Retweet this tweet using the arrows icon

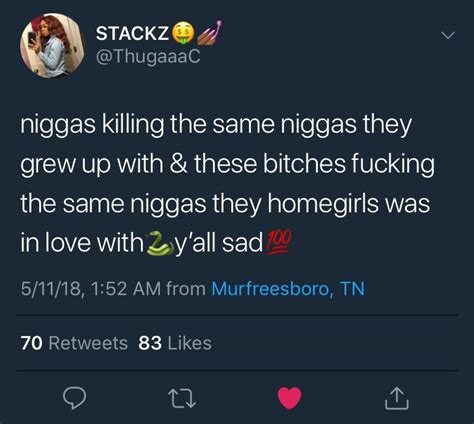click(182, 399)
